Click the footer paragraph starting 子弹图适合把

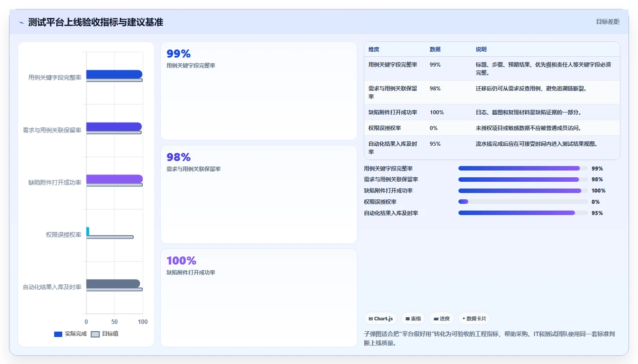coord(490,339)
